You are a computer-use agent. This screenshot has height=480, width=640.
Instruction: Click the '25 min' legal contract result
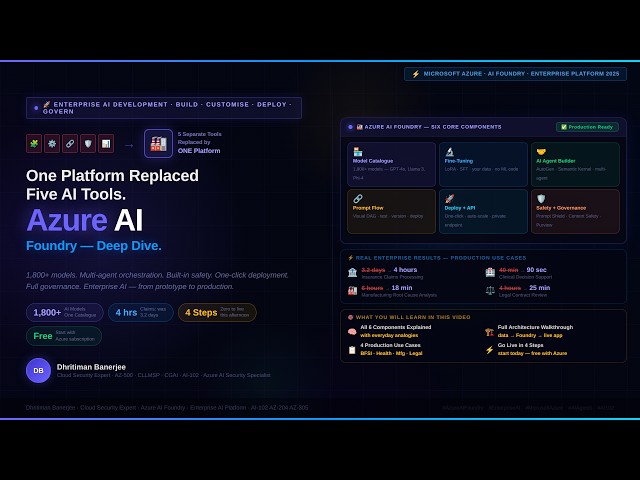coord(539,288)
